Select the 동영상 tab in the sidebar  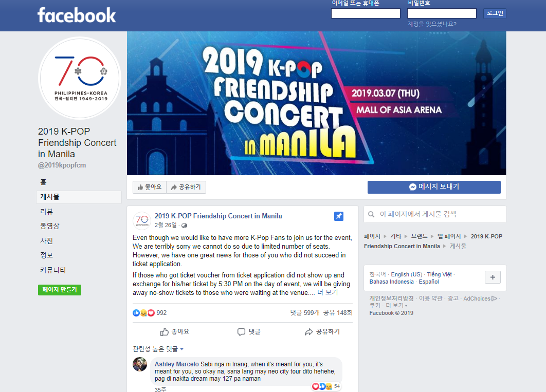pyautogui.click(x=50, y=226)
